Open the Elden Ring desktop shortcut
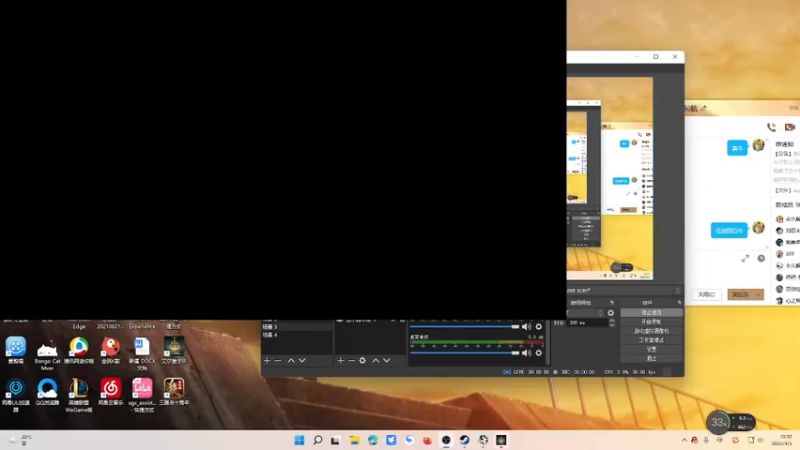The width and height of the screenshot is (800, 450). tap(174, 350)
